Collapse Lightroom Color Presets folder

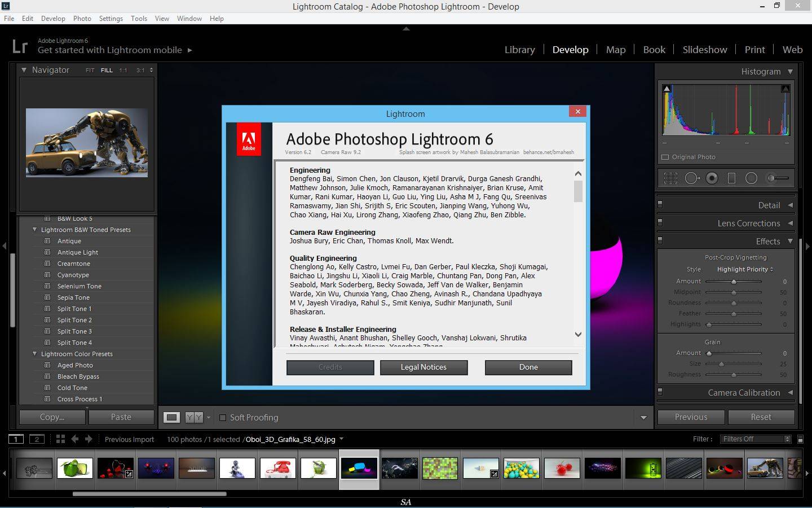(x=35, y=354)
